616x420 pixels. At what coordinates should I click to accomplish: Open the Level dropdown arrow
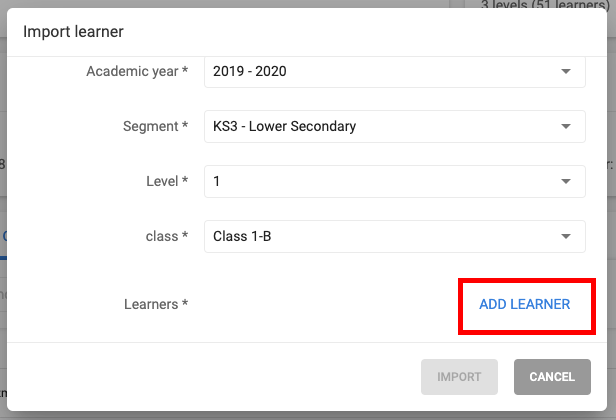[x=565, y=182]
